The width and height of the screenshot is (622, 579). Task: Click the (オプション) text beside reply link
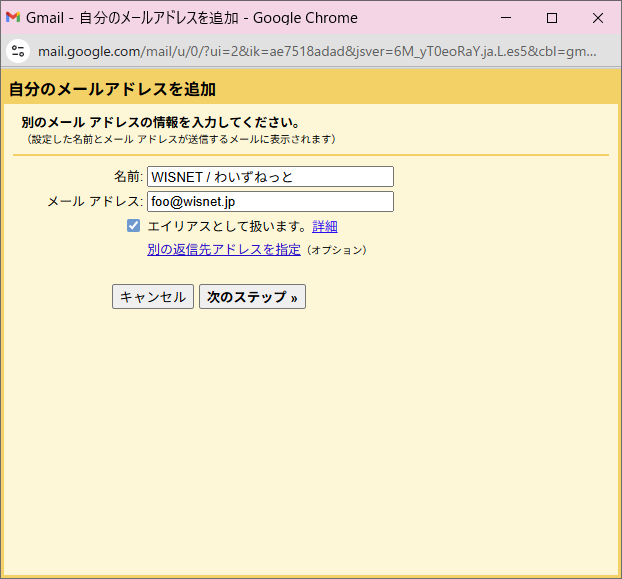click(x=336, y=250)
